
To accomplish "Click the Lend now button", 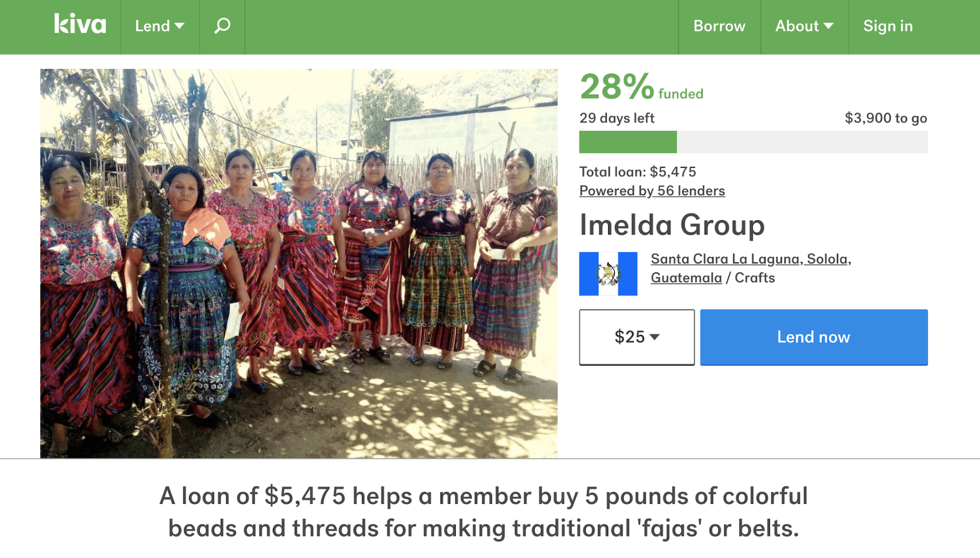I will 813,337.
